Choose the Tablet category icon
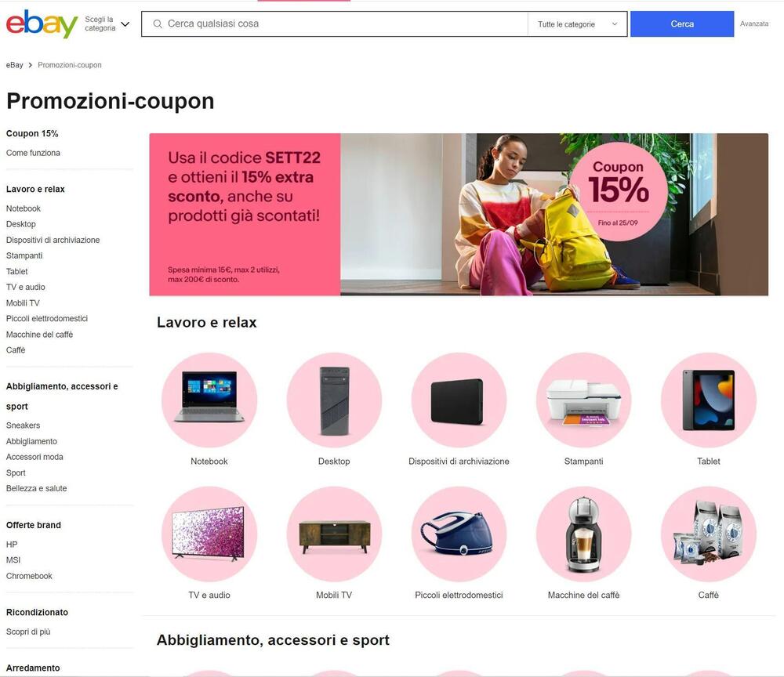This screenshot has height=677, width=784. click(x=709, y=400)
